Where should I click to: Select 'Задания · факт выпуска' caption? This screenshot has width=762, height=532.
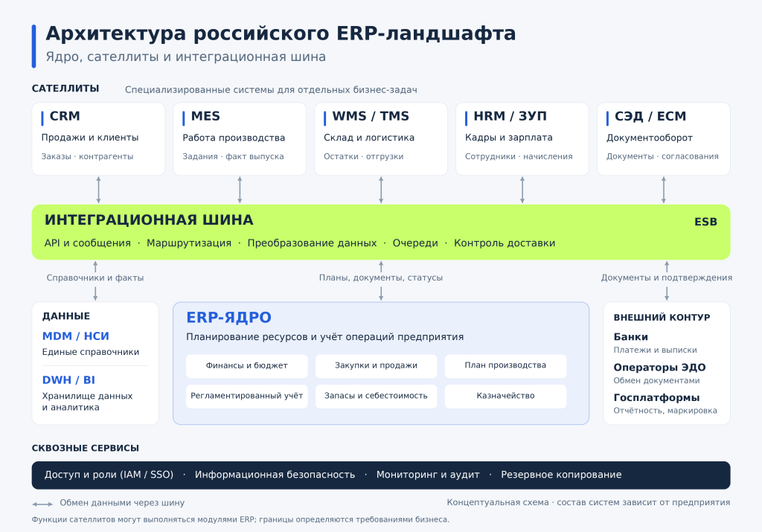(233, 156)
